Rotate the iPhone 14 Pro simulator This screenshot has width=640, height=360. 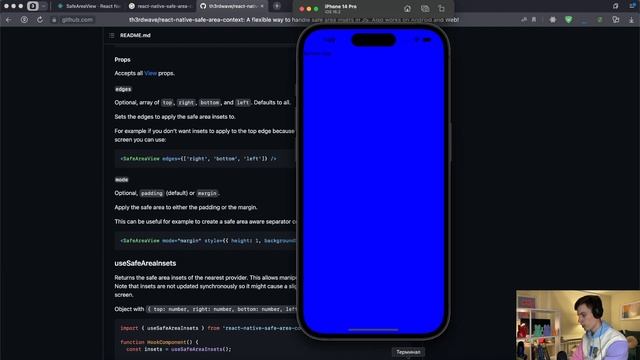pos(442,9)
